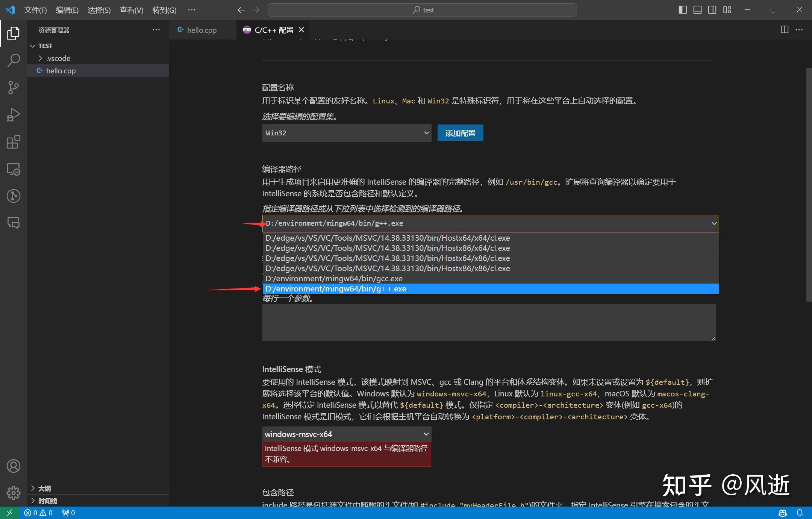Open the Manage settings gear icon
The width and height of the screenshot is (812, 519).
[14, 493]
